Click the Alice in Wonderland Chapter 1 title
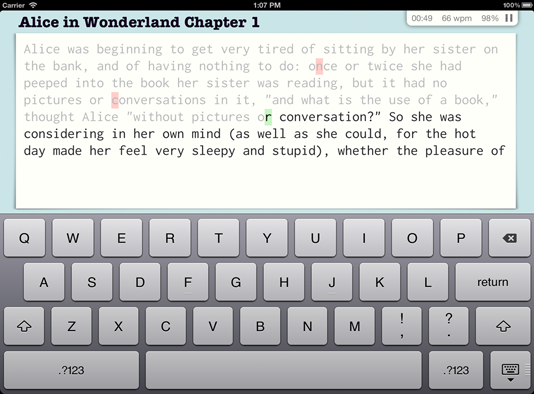Image resolution: width=534 pixels, height=394 pixels. [x=139, y=22]
